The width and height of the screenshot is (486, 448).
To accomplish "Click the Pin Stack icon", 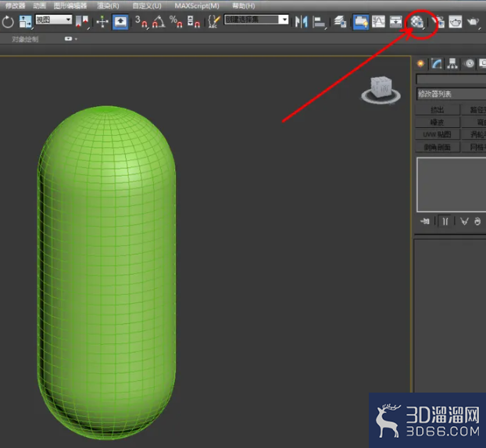I will tap(425, 221).
